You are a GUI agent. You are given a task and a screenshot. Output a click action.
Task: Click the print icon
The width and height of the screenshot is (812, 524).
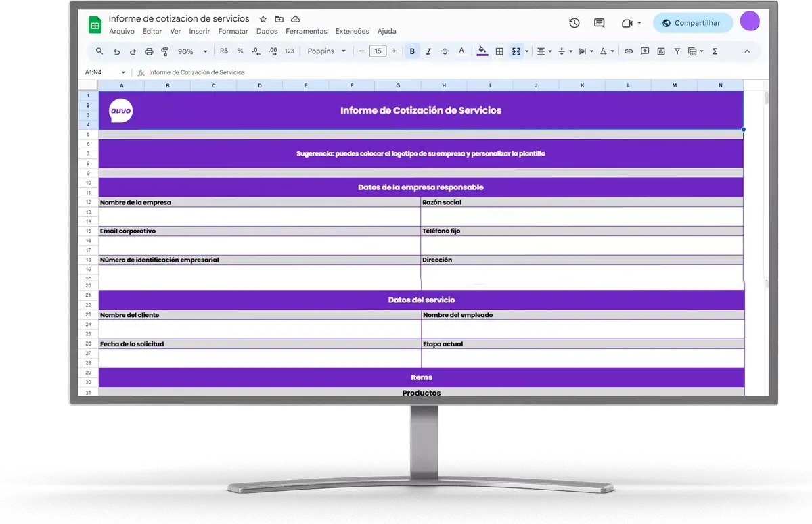[x=149, y=51]
